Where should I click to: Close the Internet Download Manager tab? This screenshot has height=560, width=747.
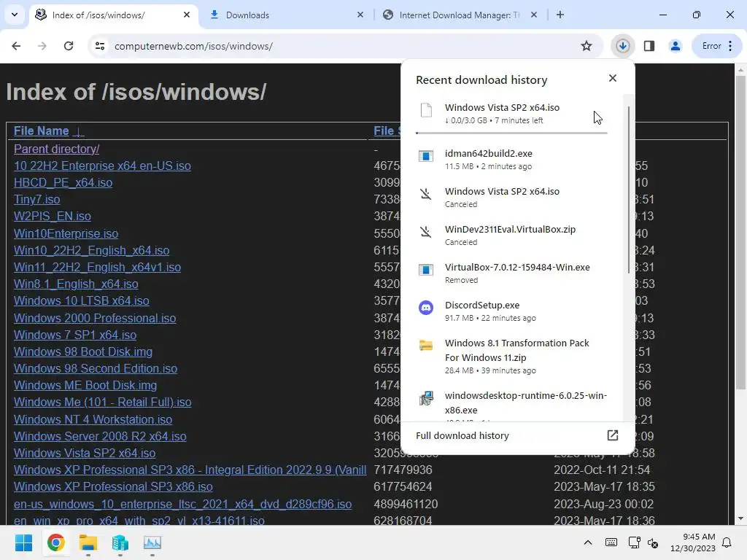(534, 15)
